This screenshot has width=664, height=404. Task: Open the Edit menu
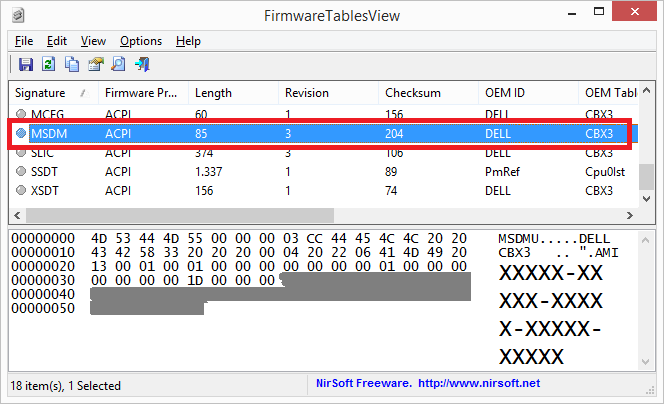click(57, 41)
